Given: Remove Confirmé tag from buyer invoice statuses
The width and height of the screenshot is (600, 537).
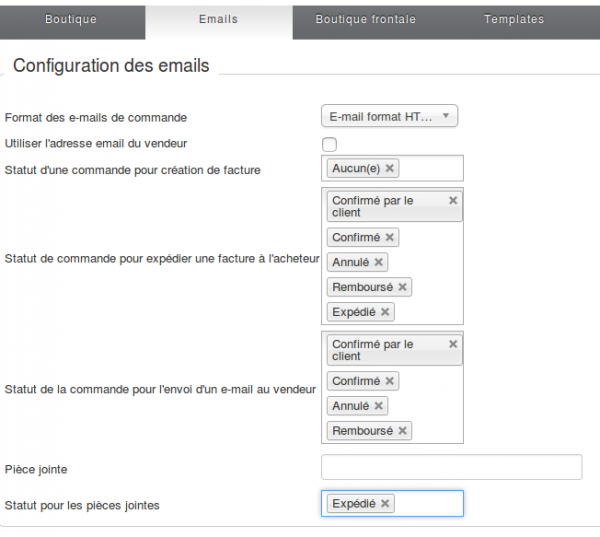Looking at the screenshot, I should pyautogui.click(x=390, y=237).
